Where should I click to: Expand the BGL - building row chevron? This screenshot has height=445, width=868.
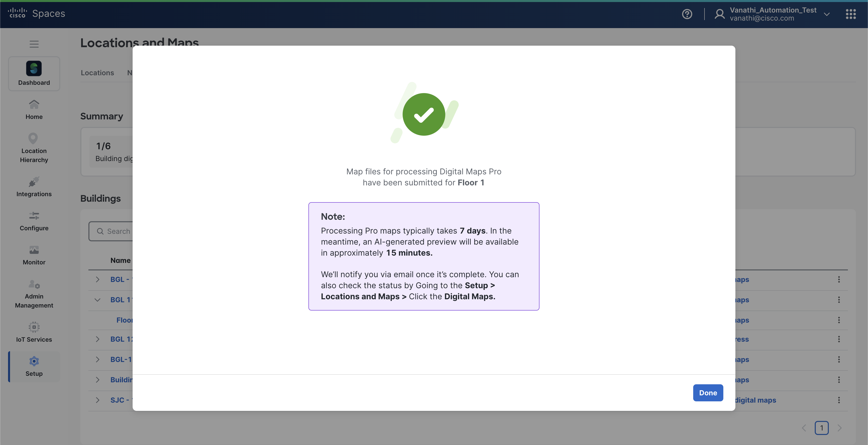[97, 279]
